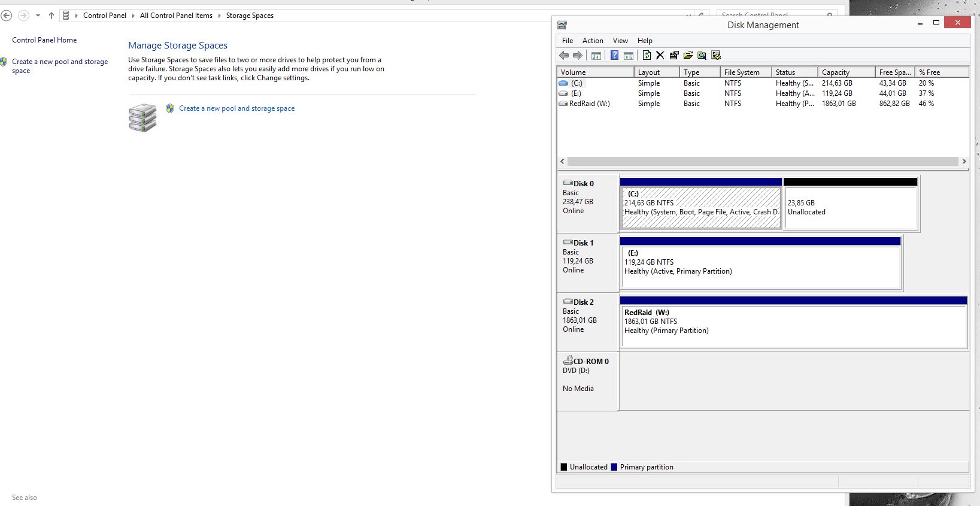Click 'All Control Panel Items' breadcrumb
Viewport: 980px width, 506px height.
click(x=176, y=16)
